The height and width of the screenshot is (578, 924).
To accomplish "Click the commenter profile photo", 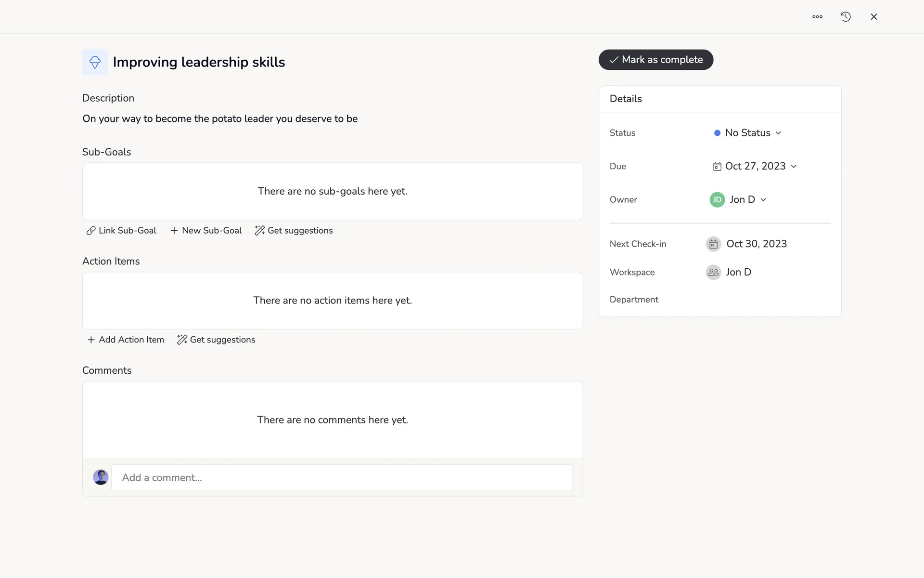I will tap(101, 477).
